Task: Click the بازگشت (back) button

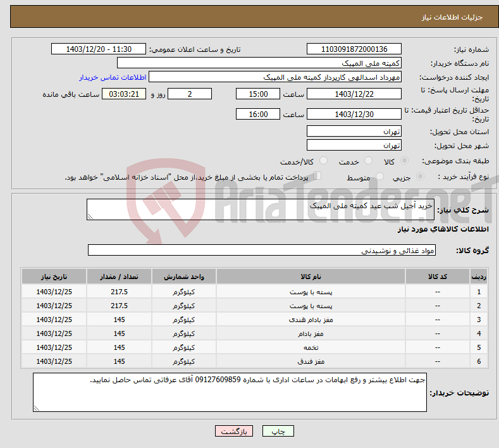Action: tap(234, 431)
